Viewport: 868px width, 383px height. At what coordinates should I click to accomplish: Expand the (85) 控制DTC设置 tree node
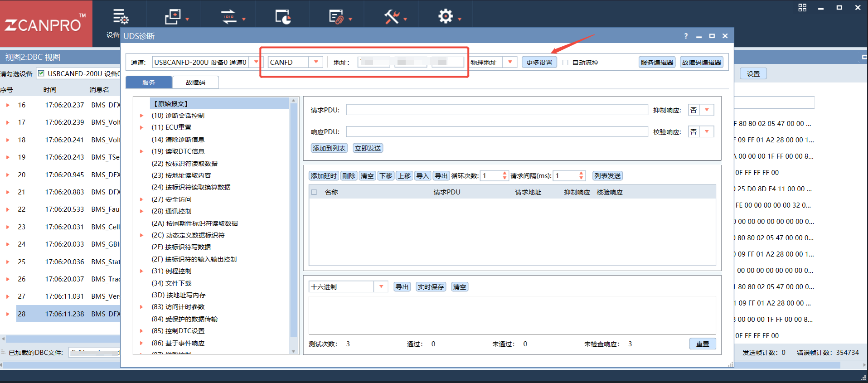[141, 331]
